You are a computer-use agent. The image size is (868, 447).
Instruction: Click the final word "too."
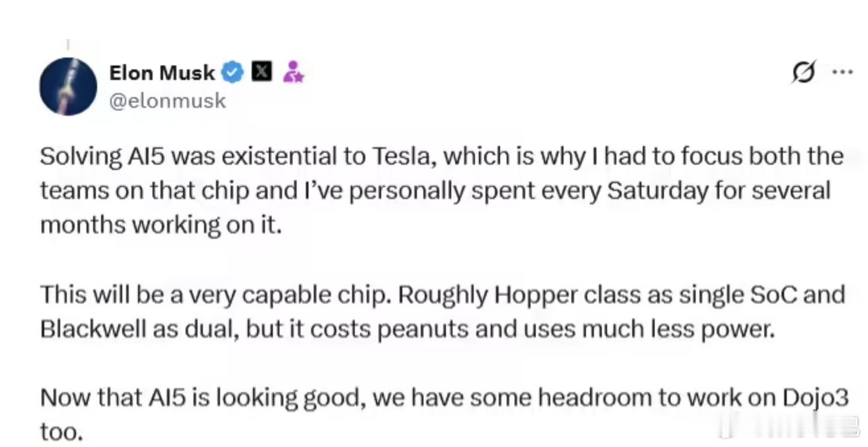[61, 432]
